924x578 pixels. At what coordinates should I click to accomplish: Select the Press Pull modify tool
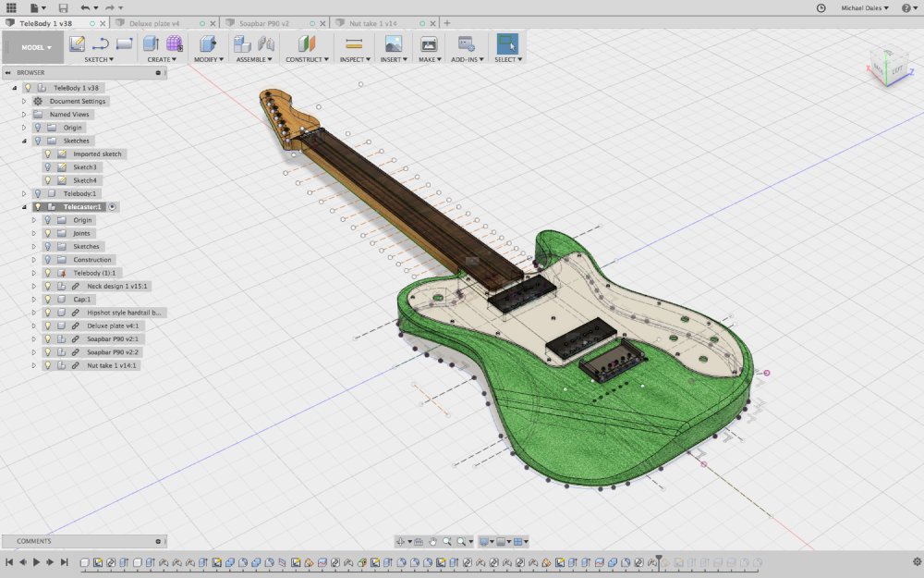click(207, 43)
